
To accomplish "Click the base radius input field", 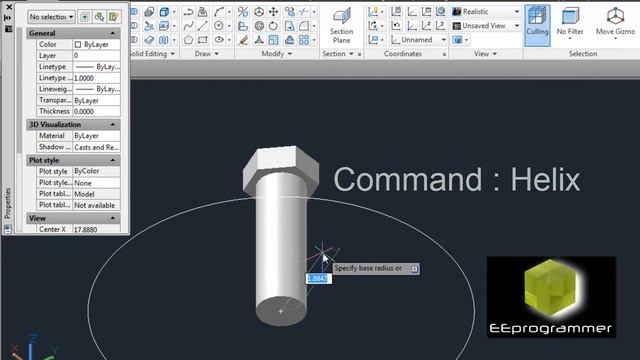I will coord(319,279).
